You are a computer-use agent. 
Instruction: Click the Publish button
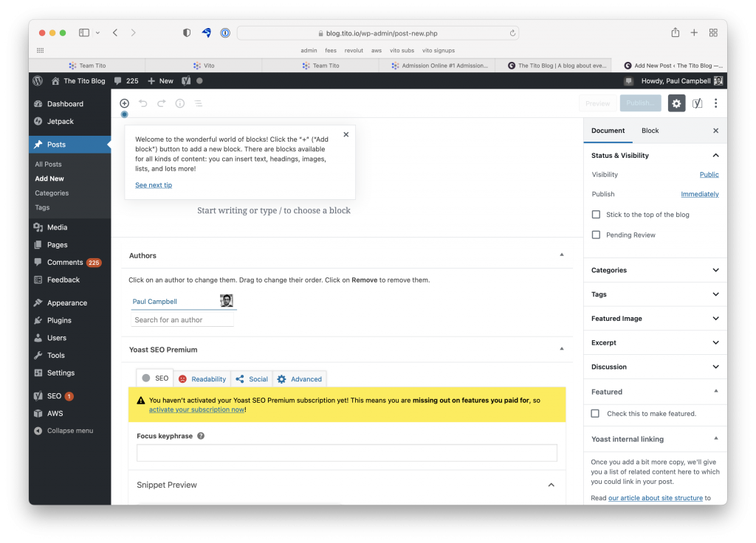click(x=640, y=103)
